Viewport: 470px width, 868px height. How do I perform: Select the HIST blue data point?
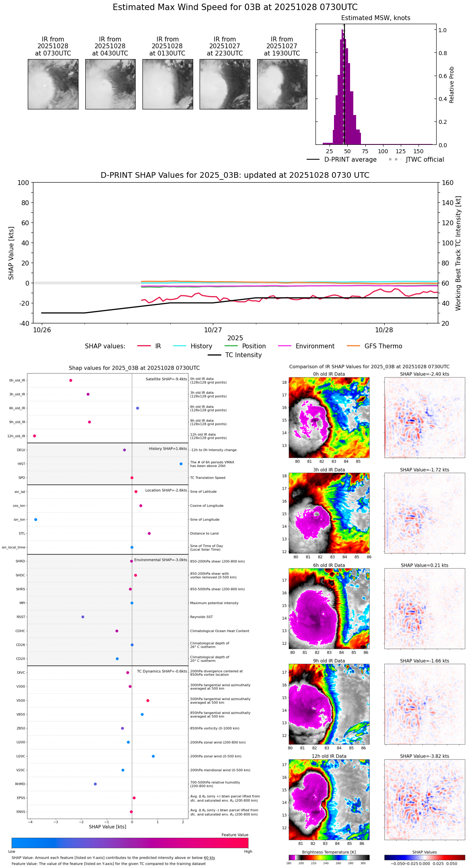[x=181, y=464]
